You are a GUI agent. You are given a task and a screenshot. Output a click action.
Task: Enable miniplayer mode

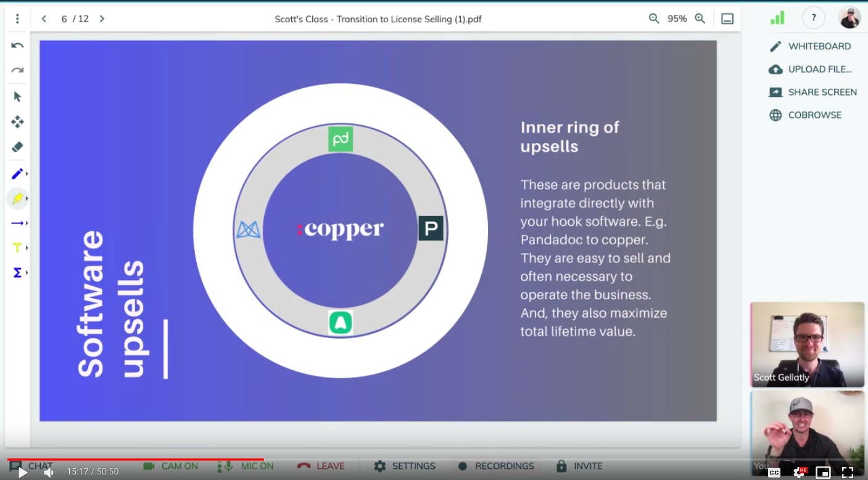click(x=823, y=473)
